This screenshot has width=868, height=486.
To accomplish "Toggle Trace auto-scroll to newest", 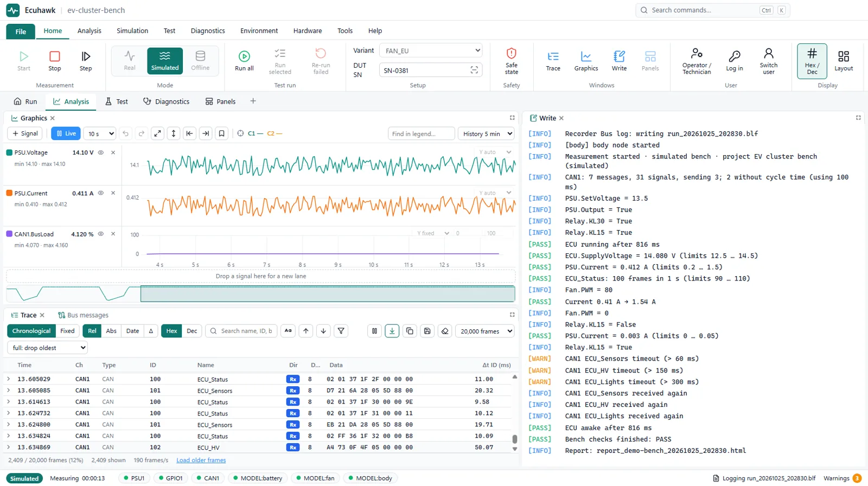I will click(392, 331).
